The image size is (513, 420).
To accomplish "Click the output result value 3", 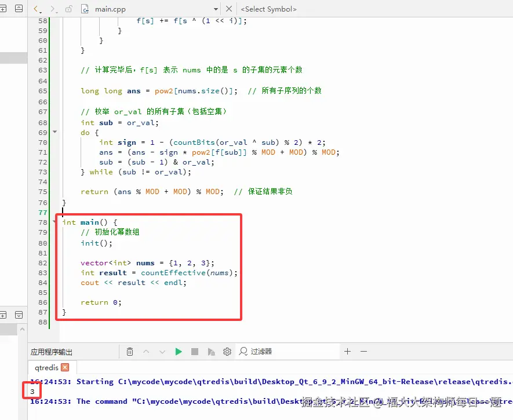I will pyautogui.click(x=32, y=392).
